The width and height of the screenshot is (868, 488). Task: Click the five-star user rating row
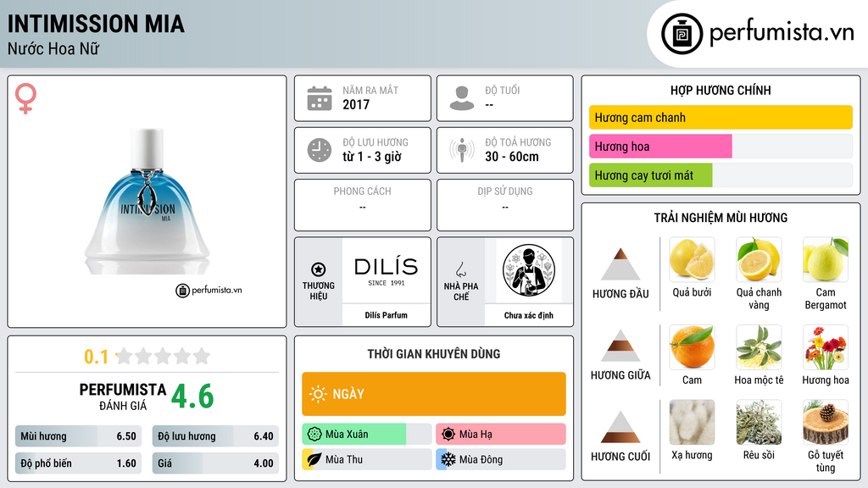[x=163, y=356]
